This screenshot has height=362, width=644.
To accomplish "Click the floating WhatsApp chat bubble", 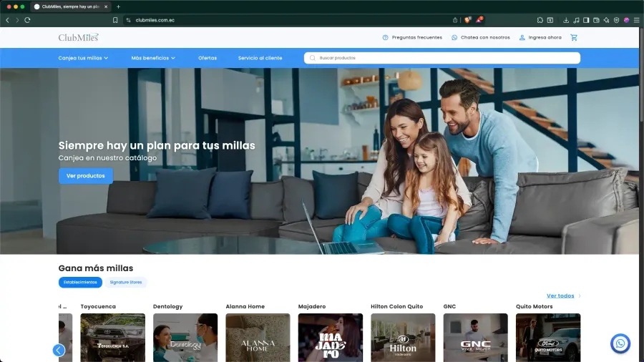I will click(x=620, y=343).
